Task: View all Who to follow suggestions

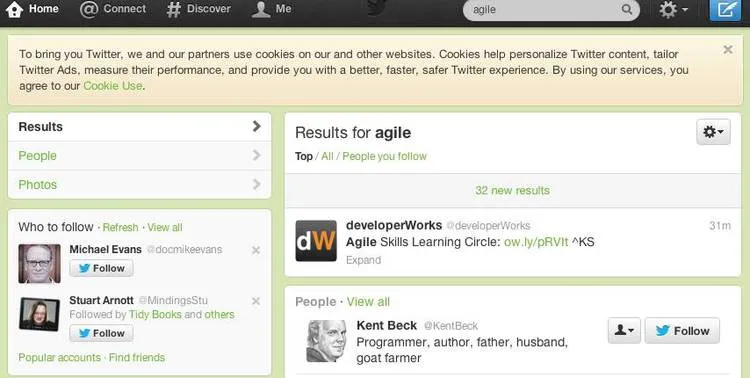Action: click(x=165, y=227)
